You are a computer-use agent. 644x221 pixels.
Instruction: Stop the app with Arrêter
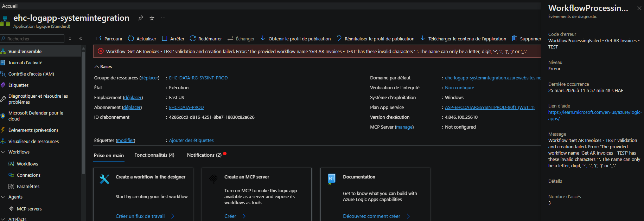[x=173, y=39]
